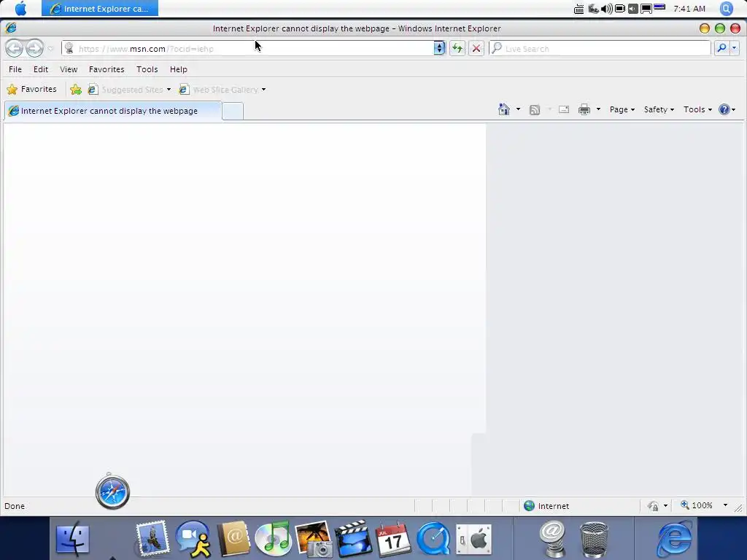Expand the address bar history dropdown
This screenshot has width=747, height=560.
click(439, 48)
